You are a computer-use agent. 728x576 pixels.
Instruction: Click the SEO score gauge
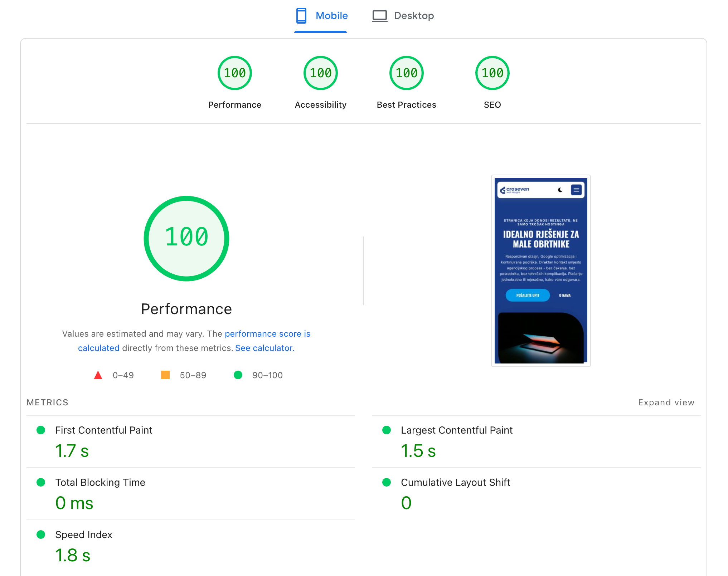[492, 73]
